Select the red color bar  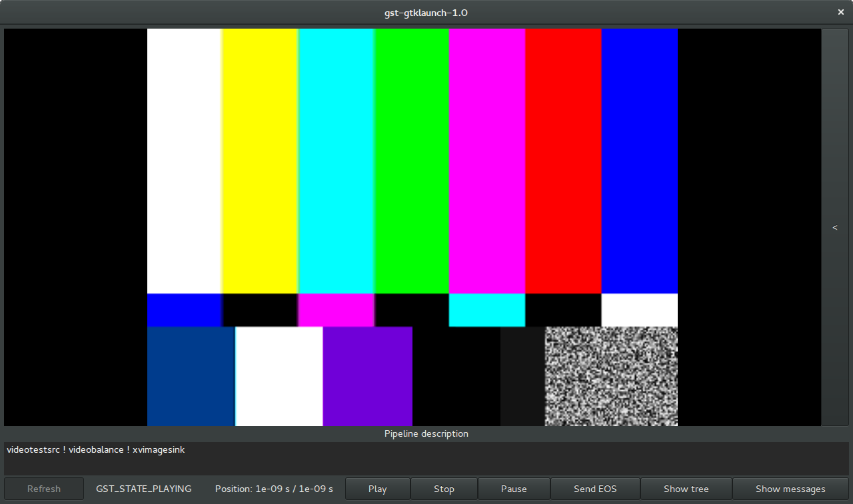[x=563, y=160]
